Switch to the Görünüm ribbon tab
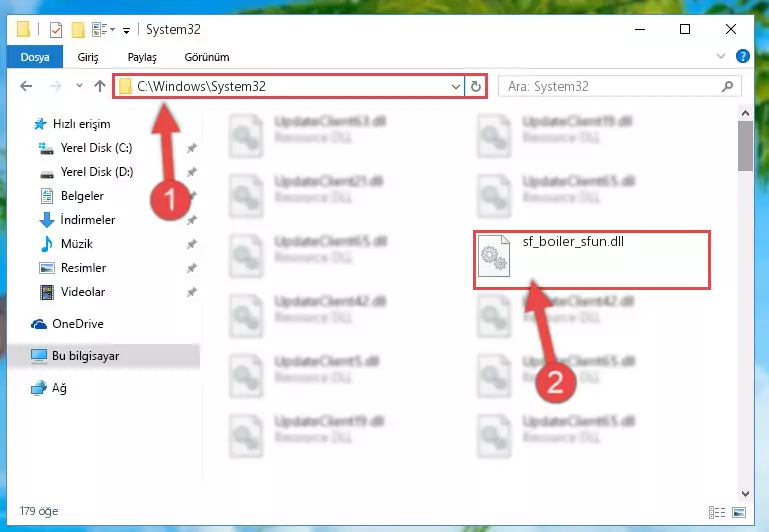This screenshot has height=532, width=769. click(x=207, y=57)
